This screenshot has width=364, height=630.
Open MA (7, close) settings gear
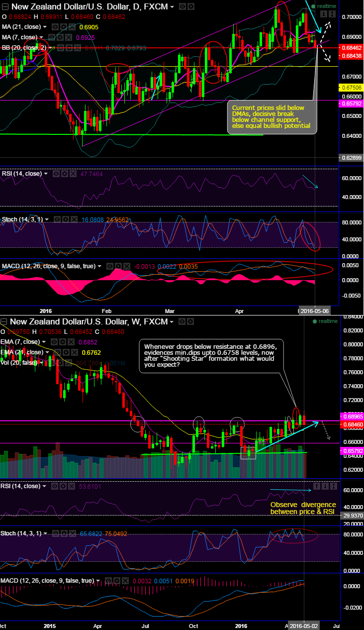(x=60, y=37)
